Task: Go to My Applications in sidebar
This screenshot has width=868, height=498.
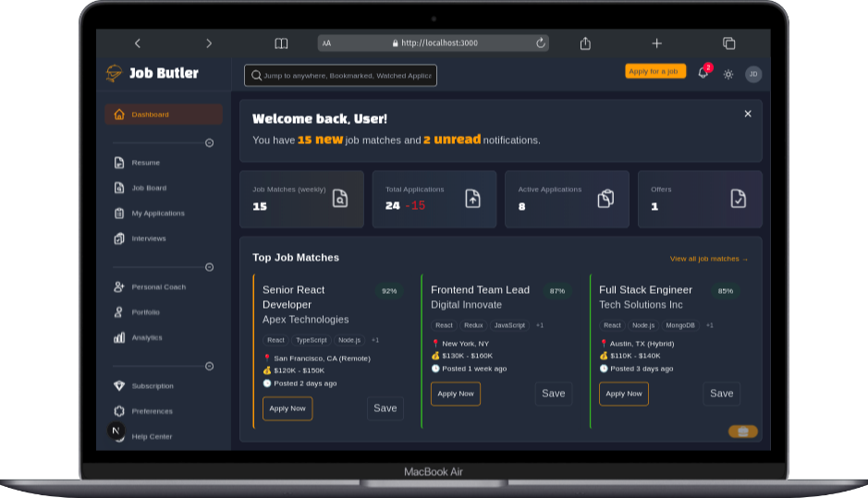Action: 157,213
